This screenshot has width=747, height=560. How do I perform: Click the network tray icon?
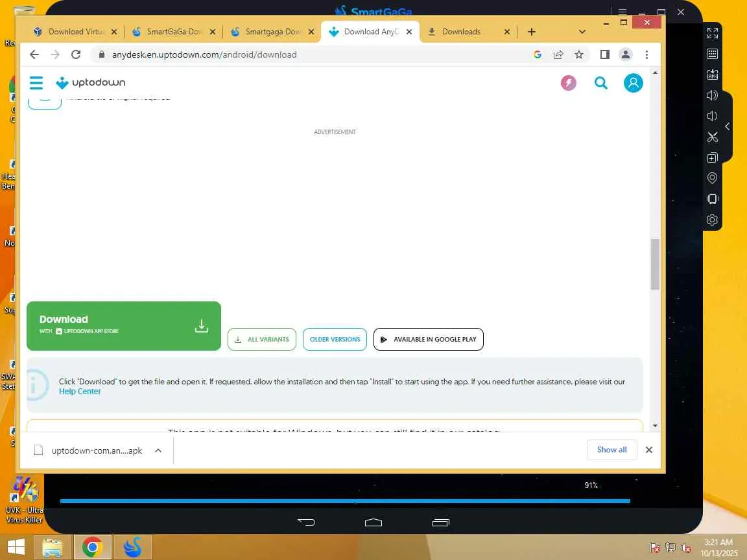click(x=670, y=548)
